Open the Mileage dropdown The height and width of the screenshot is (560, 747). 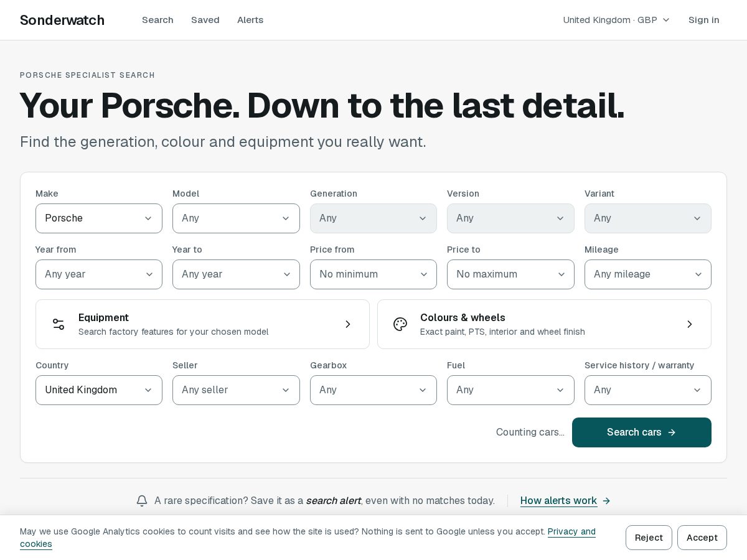(648, 274)
